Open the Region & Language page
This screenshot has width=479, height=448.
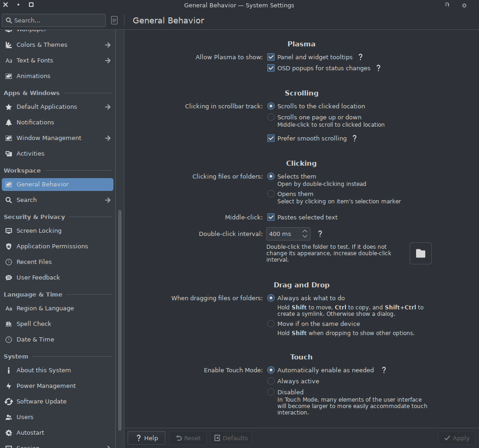(45, 308)
